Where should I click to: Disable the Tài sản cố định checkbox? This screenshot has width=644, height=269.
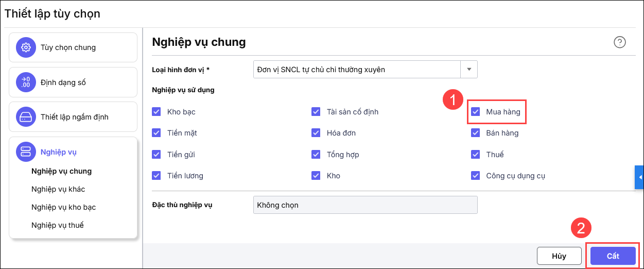[x=316, y=112]
